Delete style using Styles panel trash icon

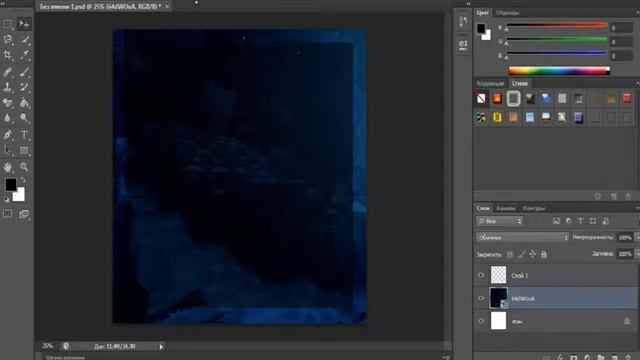click(x=628, y=197)
